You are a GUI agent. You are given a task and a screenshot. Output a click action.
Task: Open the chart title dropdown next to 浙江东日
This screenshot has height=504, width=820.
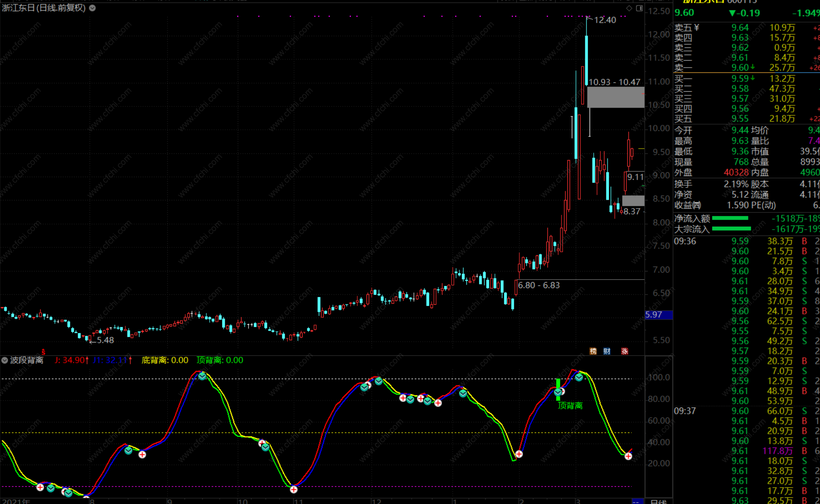[x=92, y=8]
